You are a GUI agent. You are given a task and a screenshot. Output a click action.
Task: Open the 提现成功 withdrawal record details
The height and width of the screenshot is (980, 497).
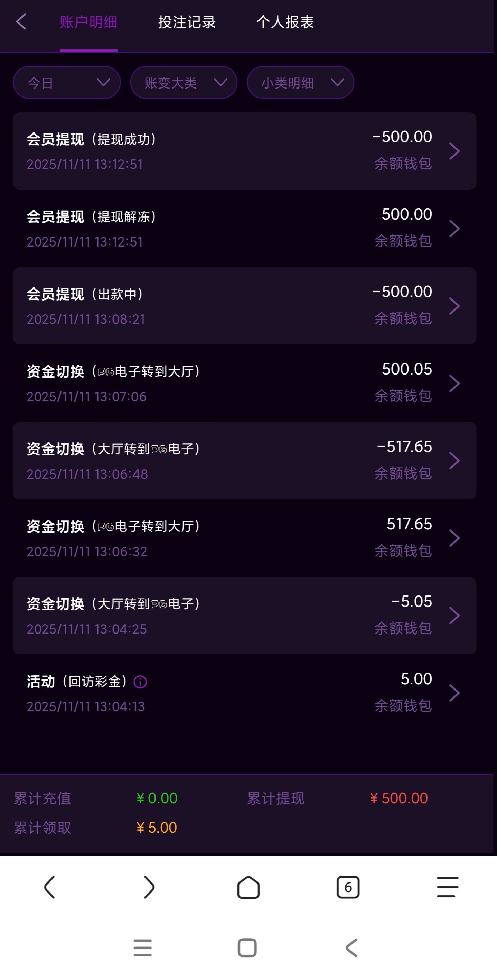tap(244, 151)
